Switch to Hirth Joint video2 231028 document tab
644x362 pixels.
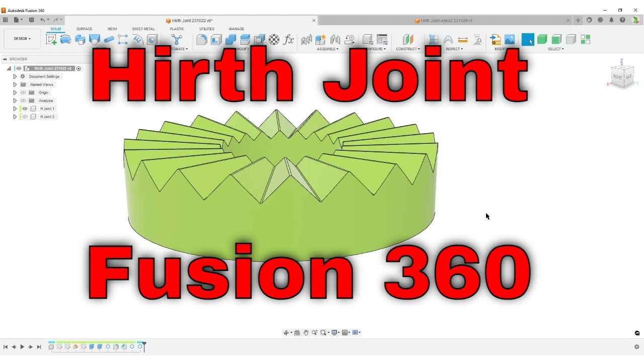[x=443, y=21]
